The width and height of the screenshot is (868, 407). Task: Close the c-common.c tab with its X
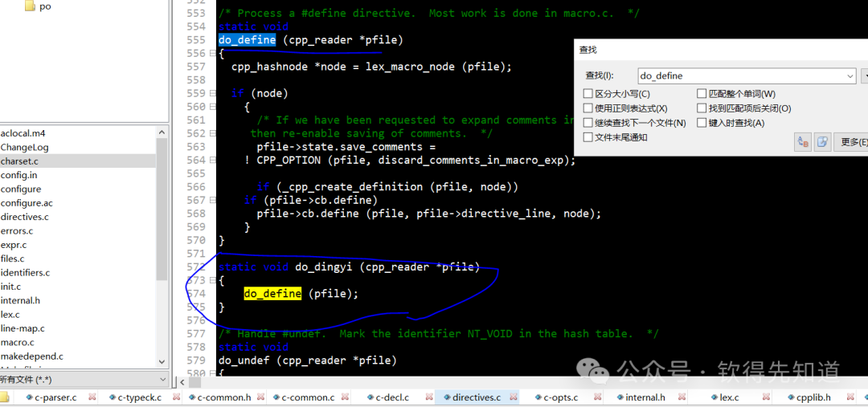345,397
